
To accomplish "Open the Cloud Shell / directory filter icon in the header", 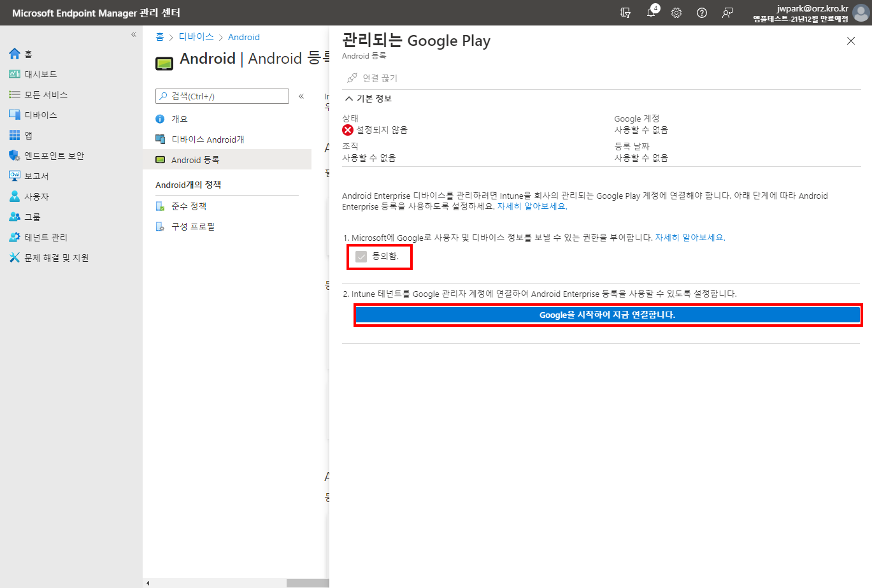I will [x=625, y=13].
